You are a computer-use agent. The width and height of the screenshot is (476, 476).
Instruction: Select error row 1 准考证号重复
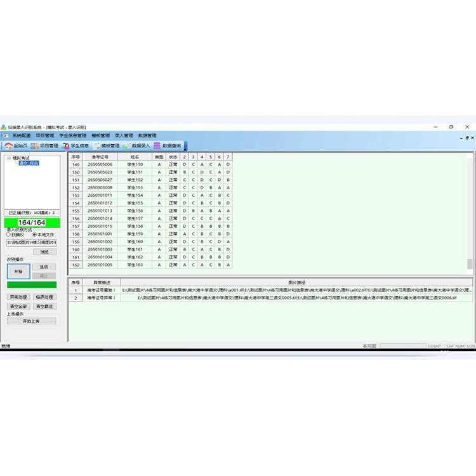click(x=270, y=290)
